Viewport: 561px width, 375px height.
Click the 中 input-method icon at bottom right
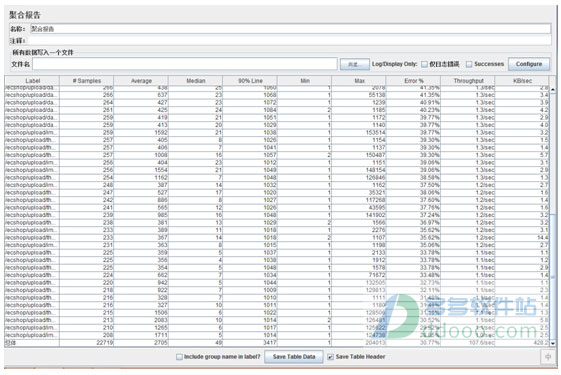pyautogui.click(x=548, y=357)
